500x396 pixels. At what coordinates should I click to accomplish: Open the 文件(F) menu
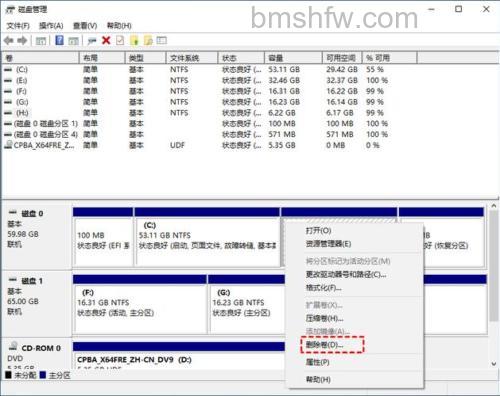pos(18,26)
